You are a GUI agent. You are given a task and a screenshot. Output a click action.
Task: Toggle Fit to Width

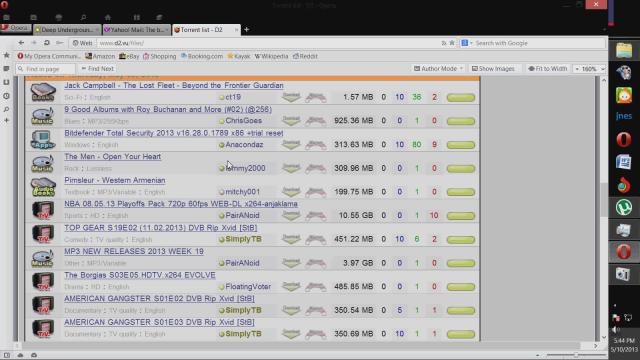point(547,69)
